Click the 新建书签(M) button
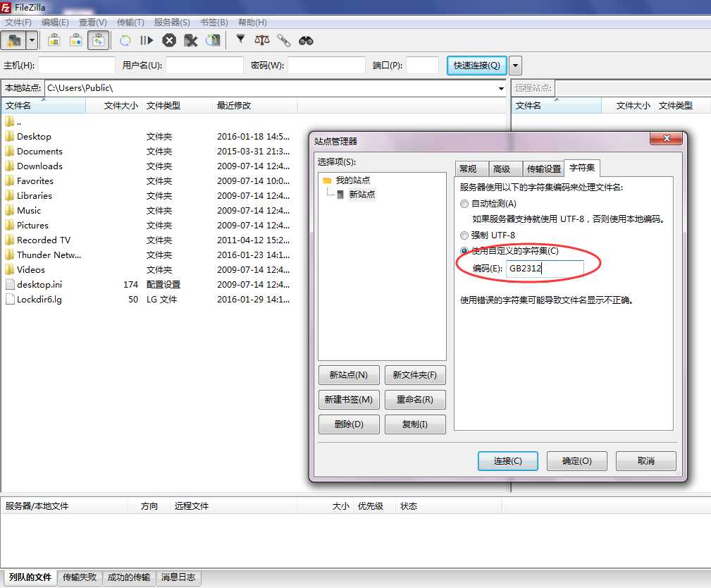The image size is (711, 588). 348,399
